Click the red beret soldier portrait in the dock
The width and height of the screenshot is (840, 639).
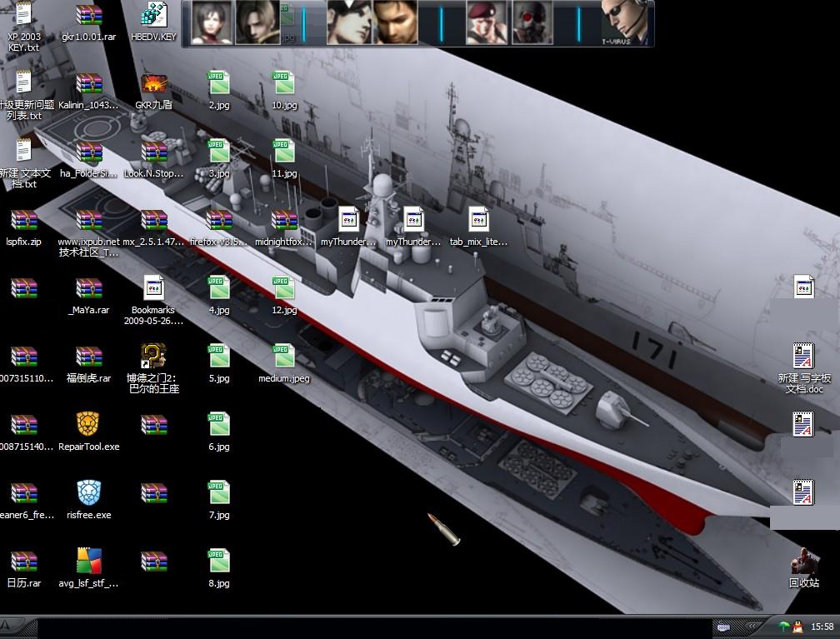[487, 22]
